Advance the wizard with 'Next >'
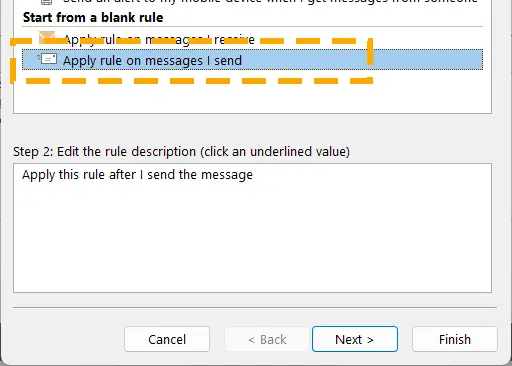Screen dimensions: 512x366 pyautogui.click(x=355, y=339)
